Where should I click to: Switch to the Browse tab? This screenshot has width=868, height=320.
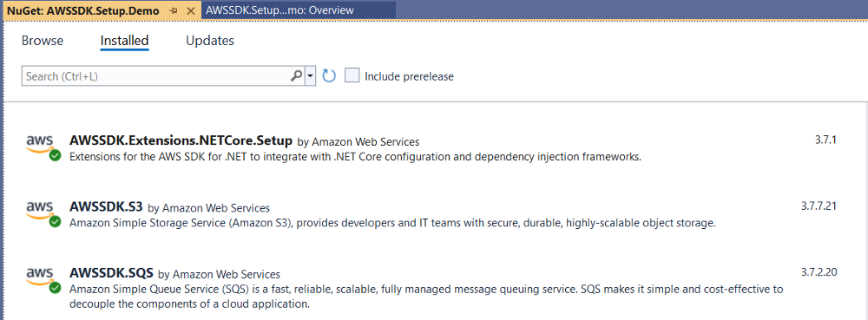click(43, 41)
